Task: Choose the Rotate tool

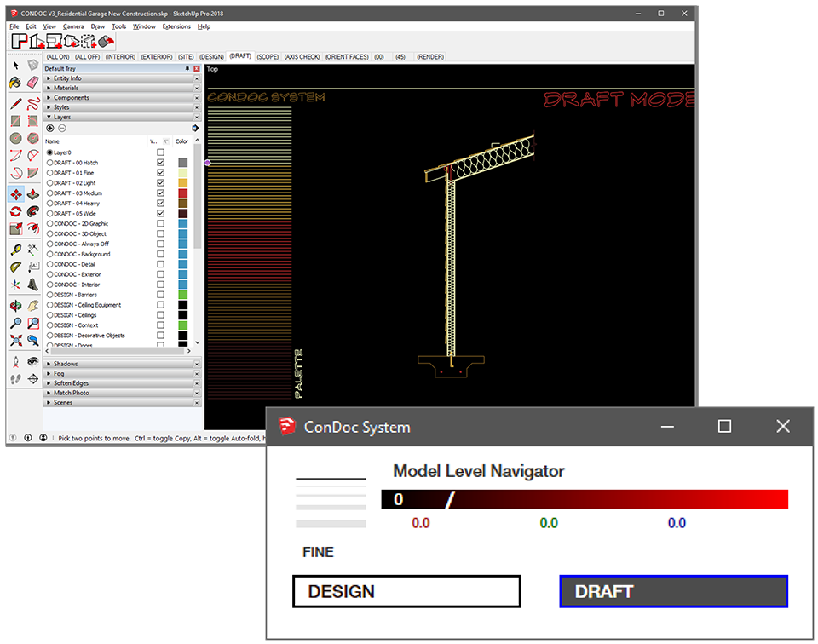Action: pyautogui.click(x=15, y=211)
